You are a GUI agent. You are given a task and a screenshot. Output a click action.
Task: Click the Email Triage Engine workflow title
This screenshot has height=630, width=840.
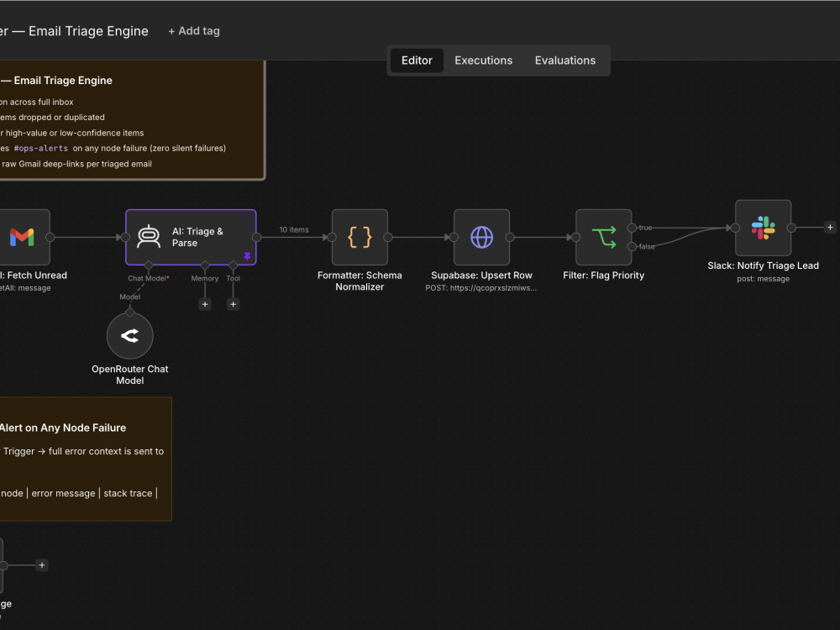point(74,31)
